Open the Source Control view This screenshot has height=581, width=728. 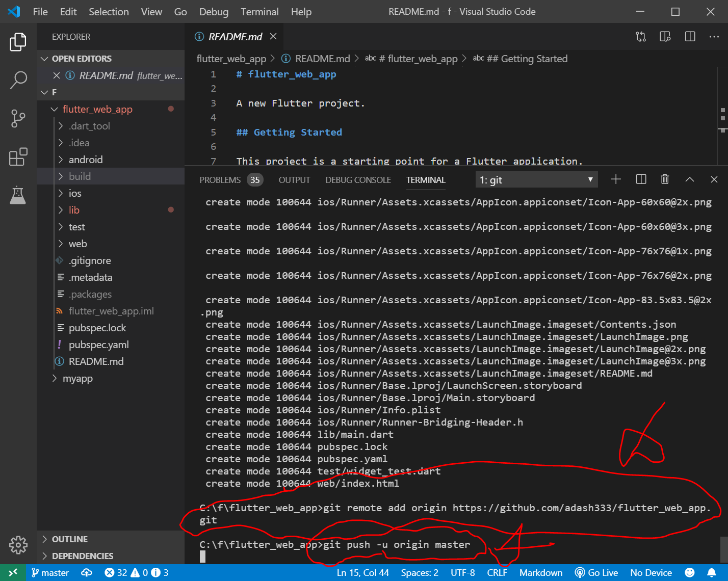tap(18, 119)
